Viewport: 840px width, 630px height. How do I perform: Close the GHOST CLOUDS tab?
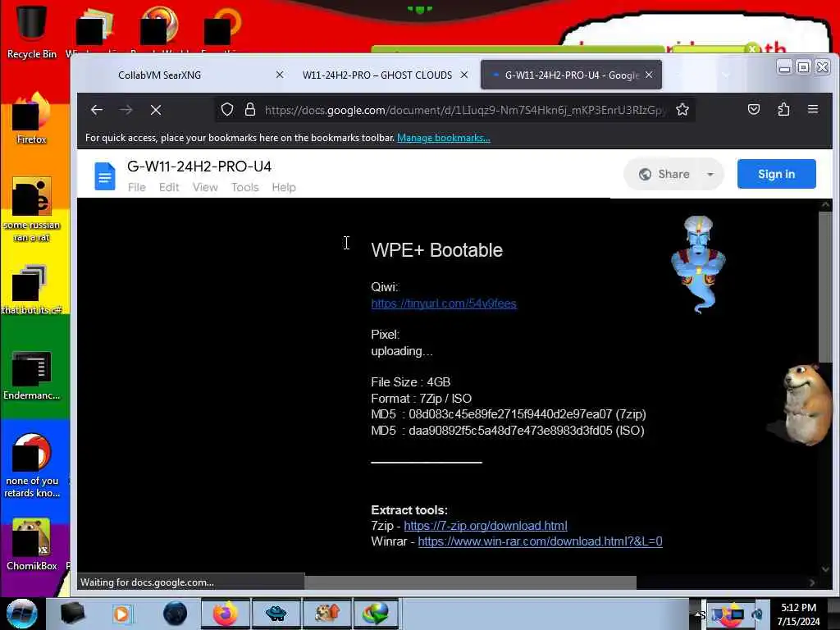point(464,75)
